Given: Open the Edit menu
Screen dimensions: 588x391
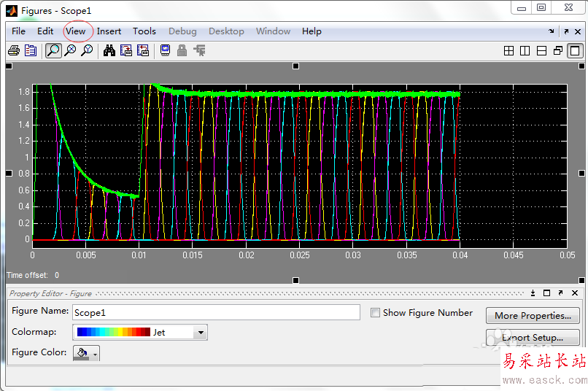Looking at the screenshot, I should tap(45, 31).
